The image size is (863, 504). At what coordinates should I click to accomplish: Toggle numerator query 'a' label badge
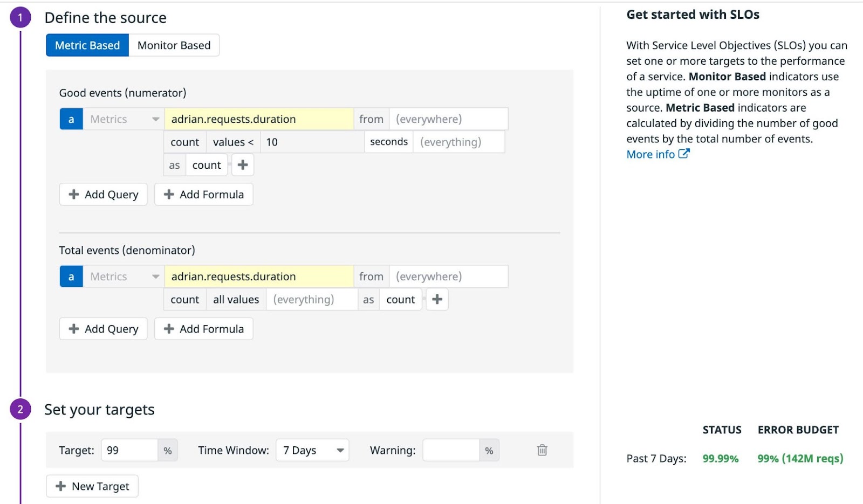pyautogui.click(x=71, y=119)
